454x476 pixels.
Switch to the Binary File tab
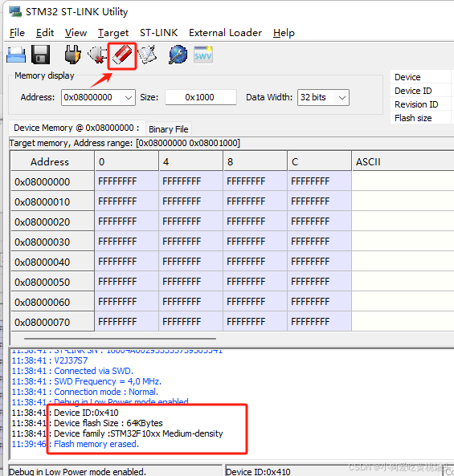coord(169,129)
